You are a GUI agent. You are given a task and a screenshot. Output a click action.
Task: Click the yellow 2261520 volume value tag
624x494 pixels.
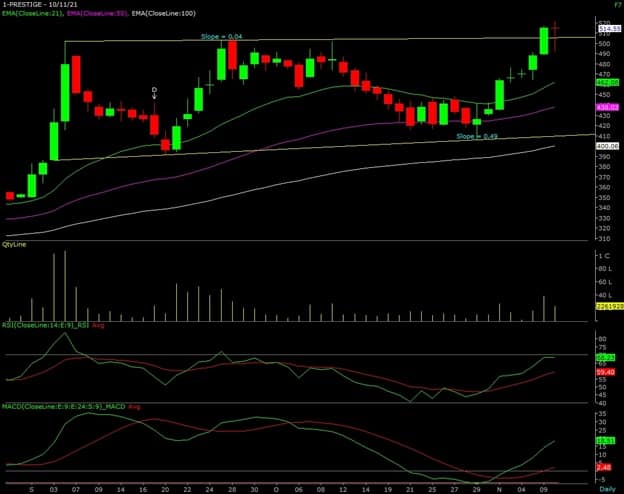tap(575, 307)
